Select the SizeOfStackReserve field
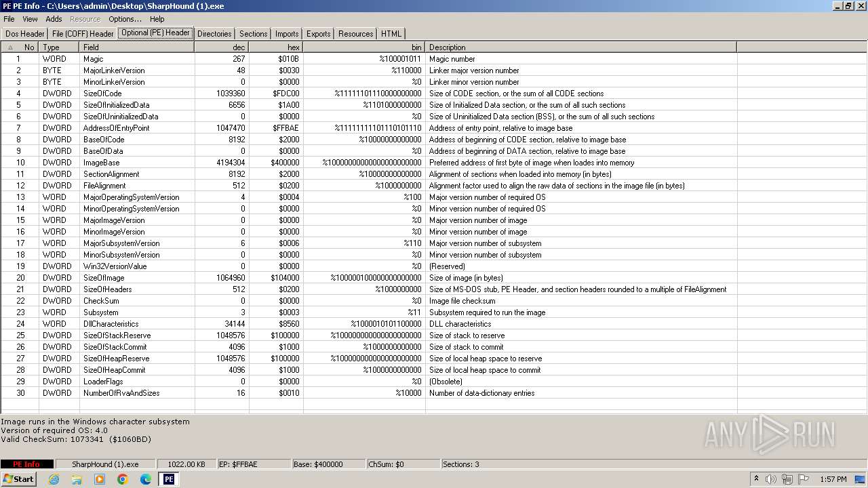The width and height of the screenshot is (868, 488). (x=117, y=335)
